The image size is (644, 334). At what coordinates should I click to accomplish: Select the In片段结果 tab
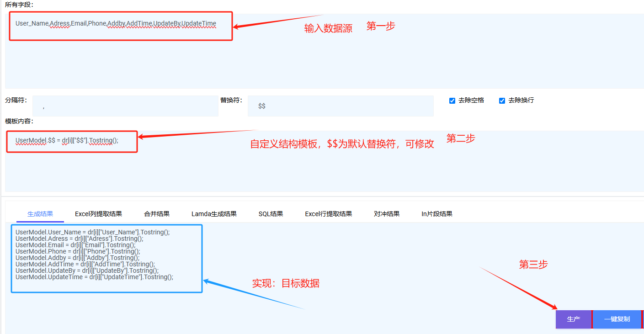click(437, 213)
